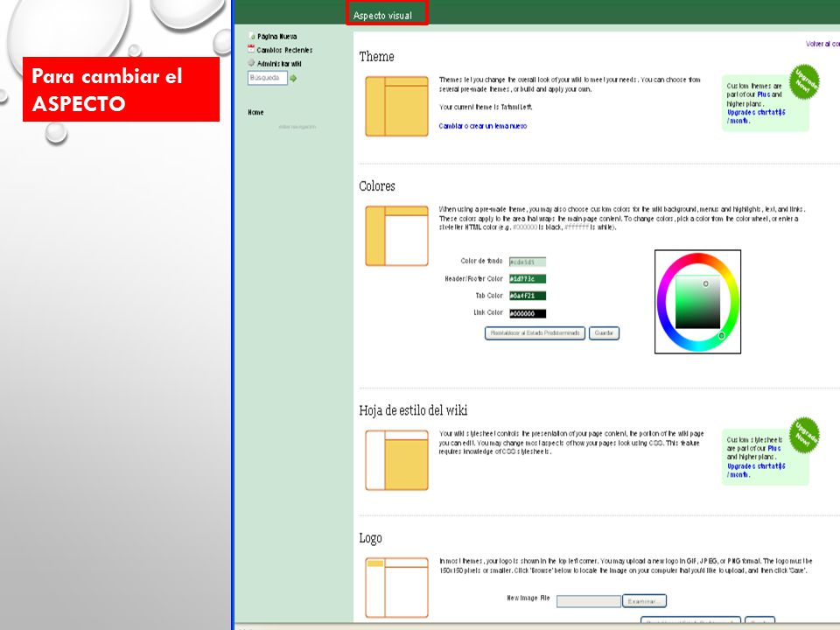Focus the New Image File path field
This screenshot has width=840, height=630.
point(589,601)
